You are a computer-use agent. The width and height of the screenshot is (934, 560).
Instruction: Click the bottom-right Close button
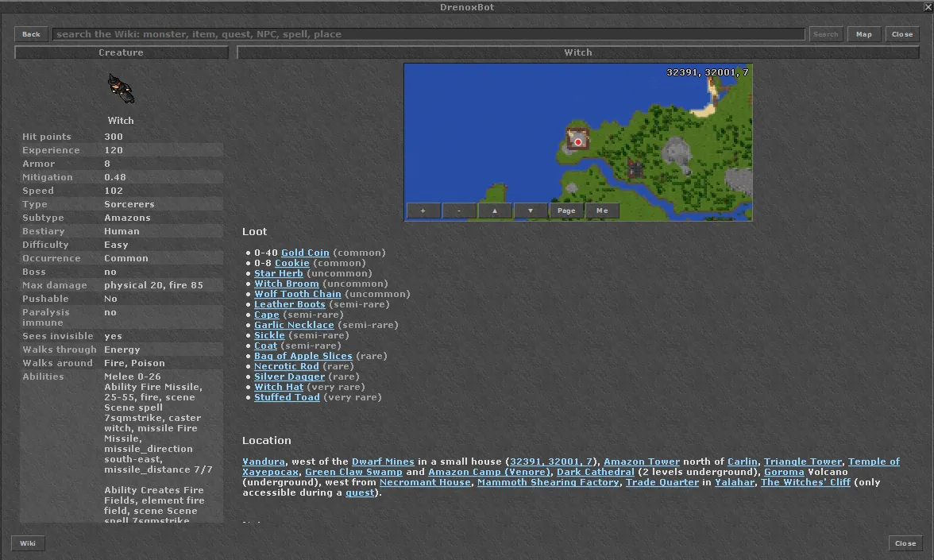[905, 543]
